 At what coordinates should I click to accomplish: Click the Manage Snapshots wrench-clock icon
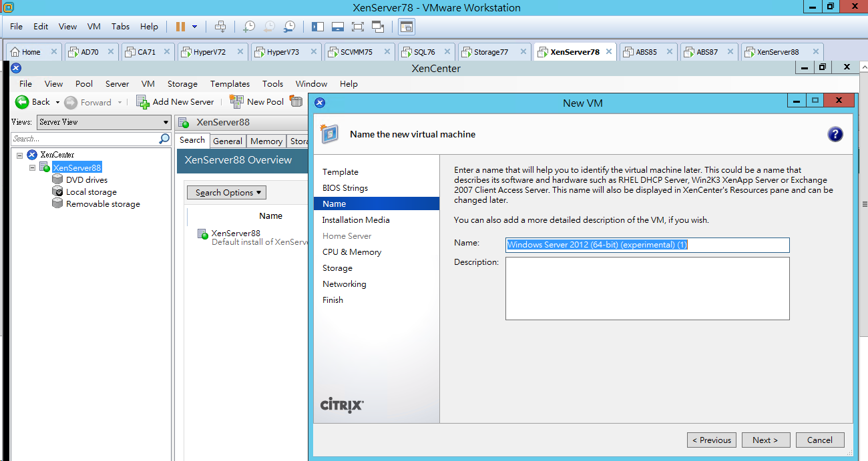(289, 27)
